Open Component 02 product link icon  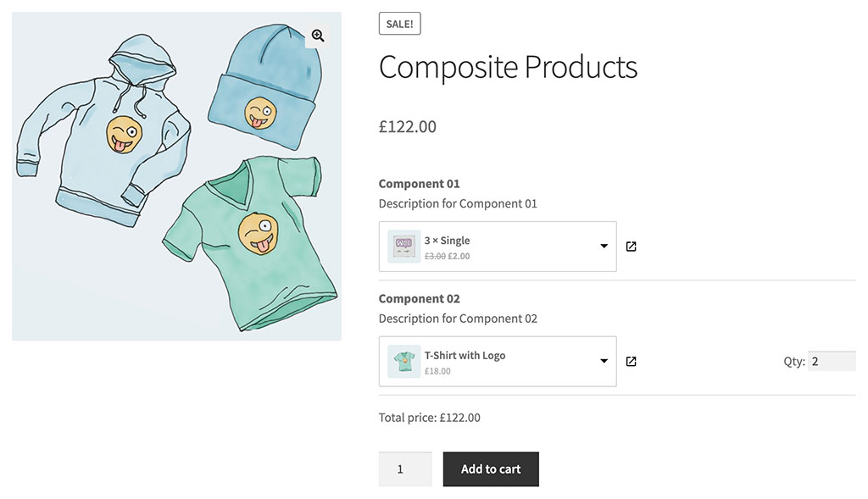pos(631,362)
